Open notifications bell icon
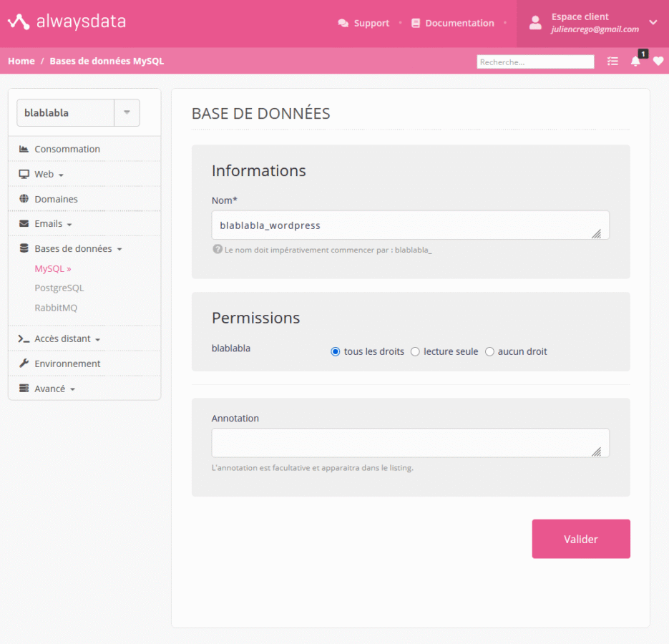669x644 pixels. [635, 62]
